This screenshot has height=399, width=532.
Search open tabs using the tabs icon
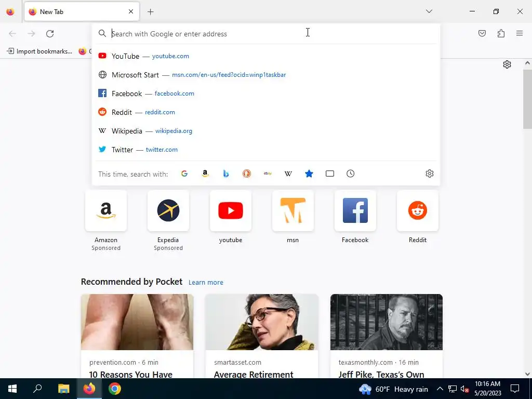coord(330,174)
